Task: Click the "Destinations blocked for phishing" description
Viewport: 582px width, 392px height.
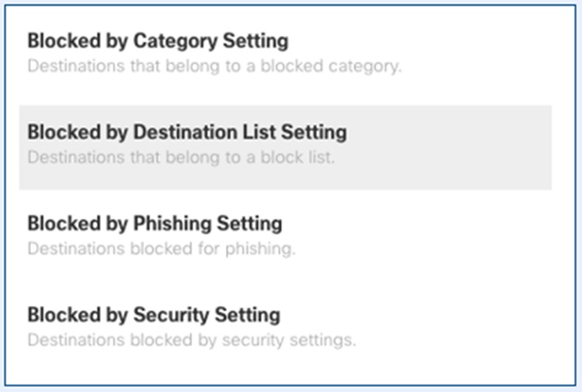Action: [161, 249]
